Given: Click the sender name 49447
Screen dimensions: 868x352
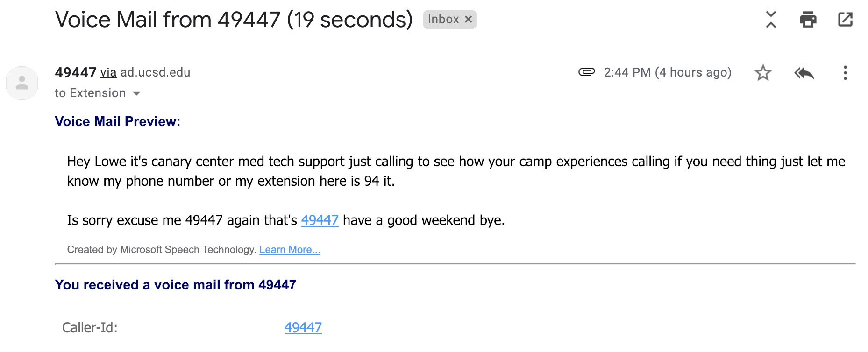Looking at the screenshot, I should pos(76,72).
